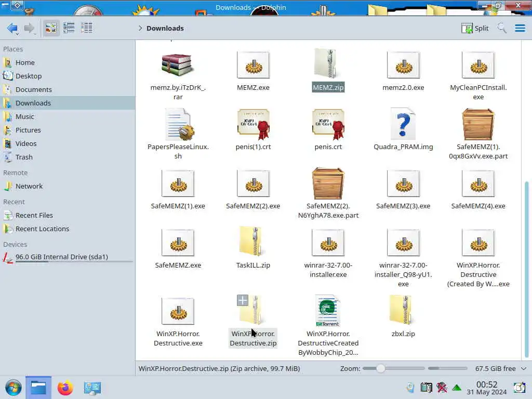The height and width of the screenshot is (399, 532).
Task: Select SafeMEMZ(1).0qx8GxVv.exe.part crate icon
Action: (478, 124)
